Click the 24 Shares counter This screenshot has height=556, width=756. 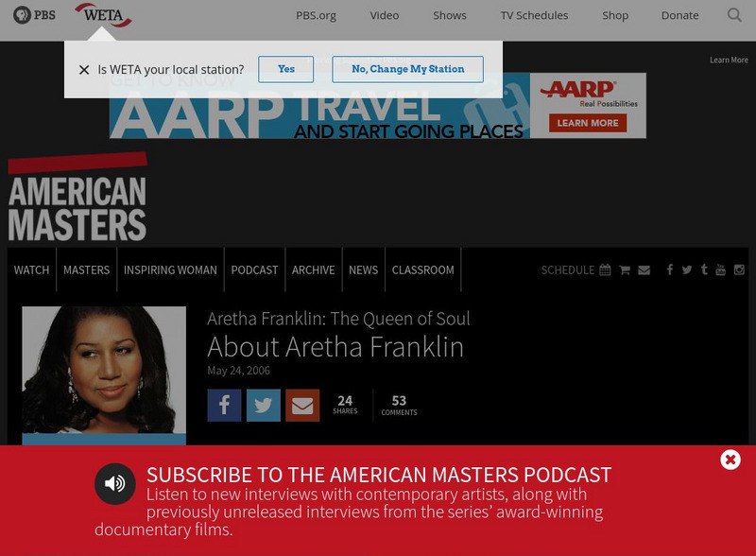tap(345, 405)
